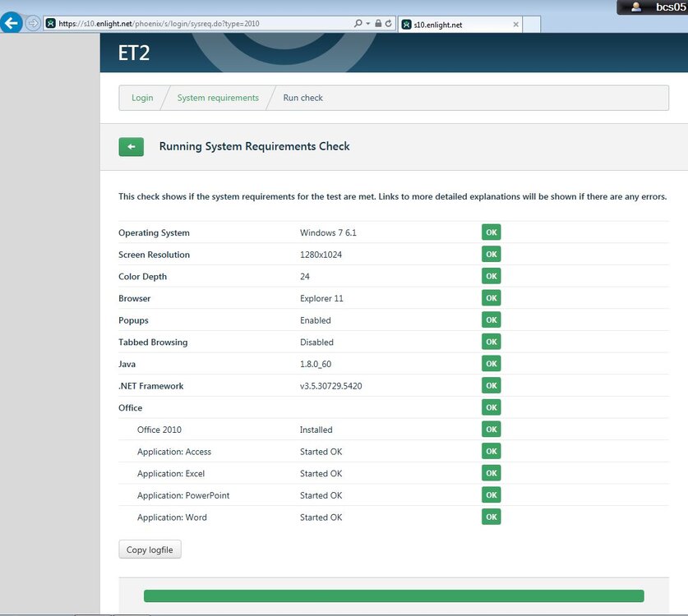The image size is (688, 616).
Task: Select the s10.enlight.net browser tab
Action: (x=460, y=25)
